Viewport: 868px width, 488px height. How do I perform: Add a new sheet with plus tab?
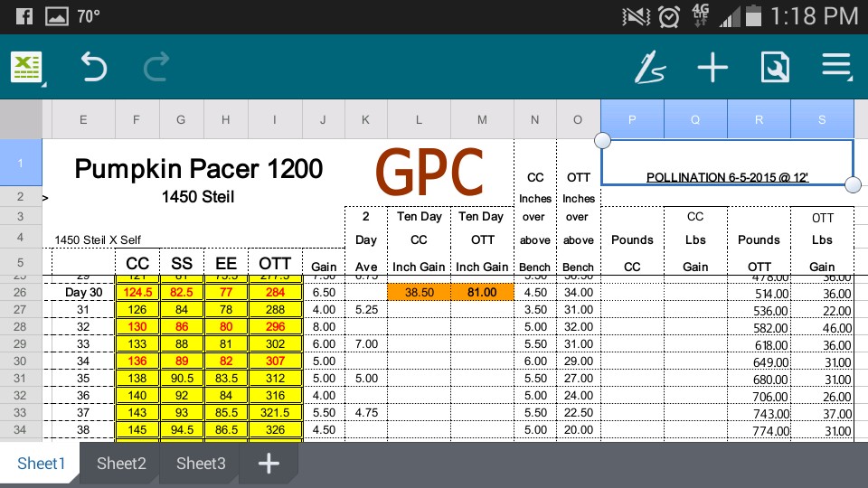tap(269, 464)
